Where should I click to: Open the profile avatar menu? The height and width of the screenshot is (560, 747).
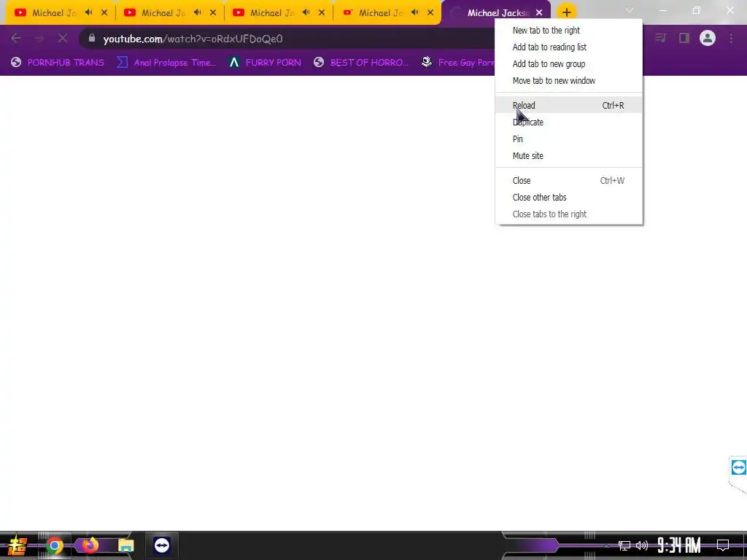tap(708, 38)
